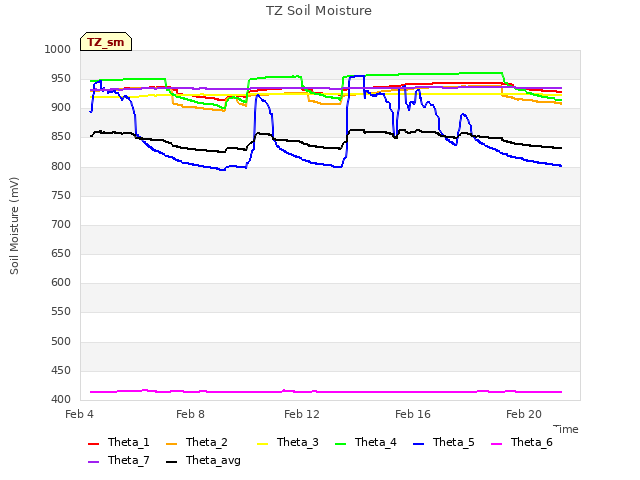This screenshot has height=480, width=640.
Task: Click the 900 y-axis tick label
Action: (x=61, y=108)
